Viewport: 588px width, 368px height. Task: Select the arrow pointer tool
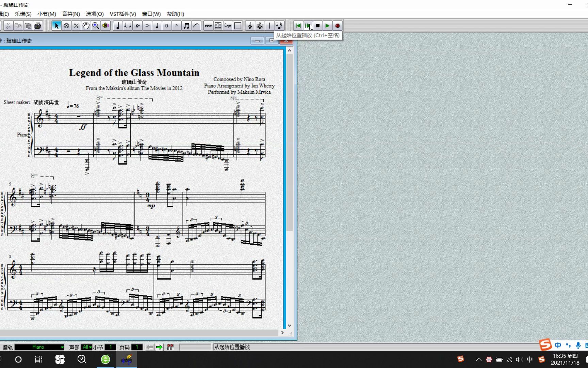[x=56, y=26]
